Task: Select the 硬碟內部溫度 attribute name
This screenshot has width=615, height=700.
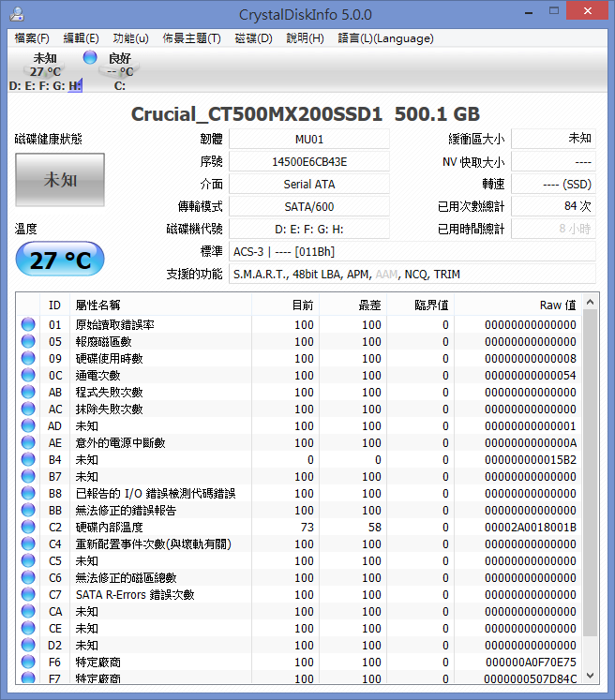Action: click(x=109, y=528)
